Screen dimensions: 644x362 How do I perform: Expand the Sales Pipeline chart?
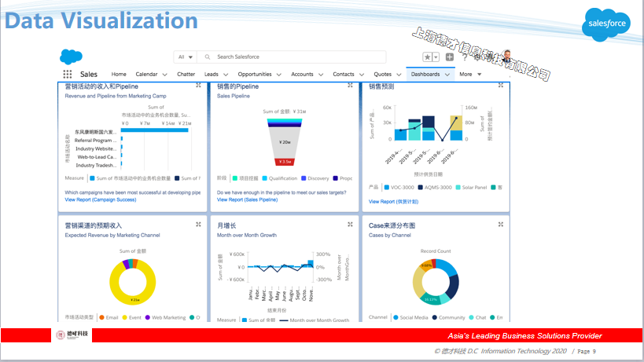point(350,86)
